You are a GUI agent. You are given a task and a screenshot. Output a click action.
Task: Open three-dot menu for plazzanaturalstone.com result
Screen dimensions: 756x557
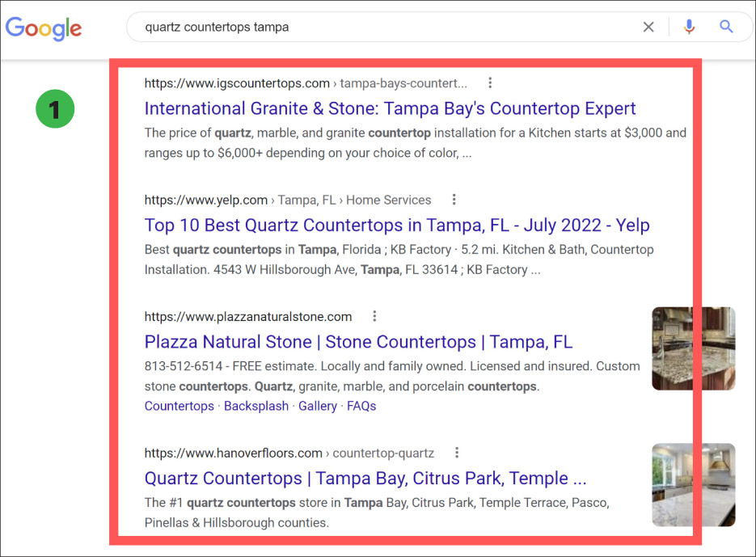[x=374, y=316]
